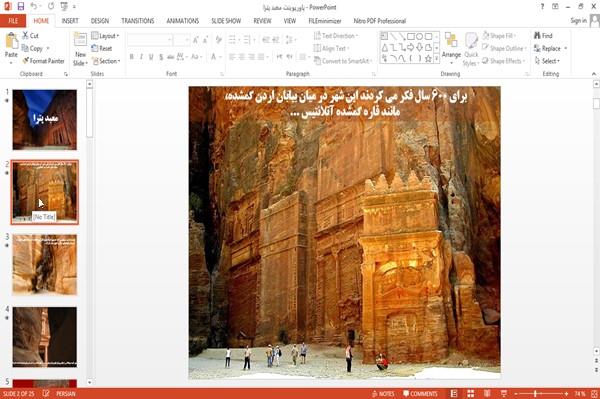Fit slide to current window
600x399 pixels.
tap(594, 394)
